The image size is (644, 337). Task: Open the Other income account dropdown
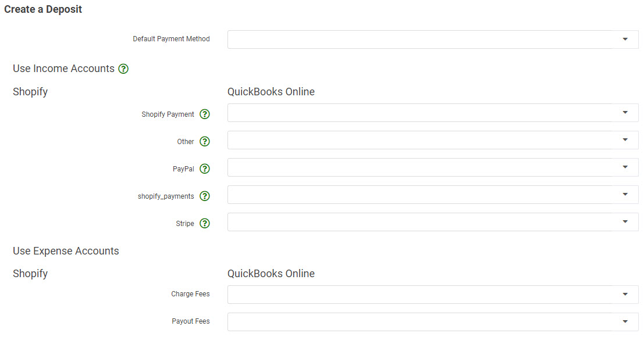433,140
